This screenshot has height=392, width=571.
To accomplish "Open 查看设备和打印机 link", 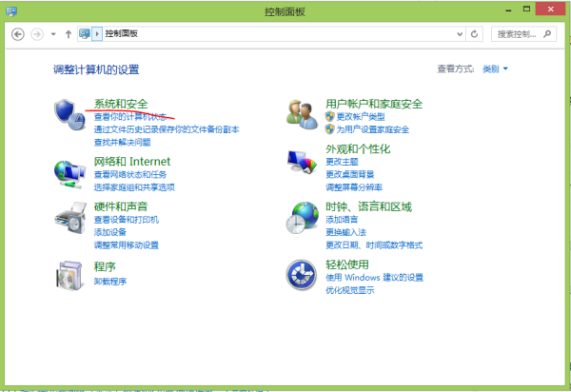I will [x=126, y=220].
